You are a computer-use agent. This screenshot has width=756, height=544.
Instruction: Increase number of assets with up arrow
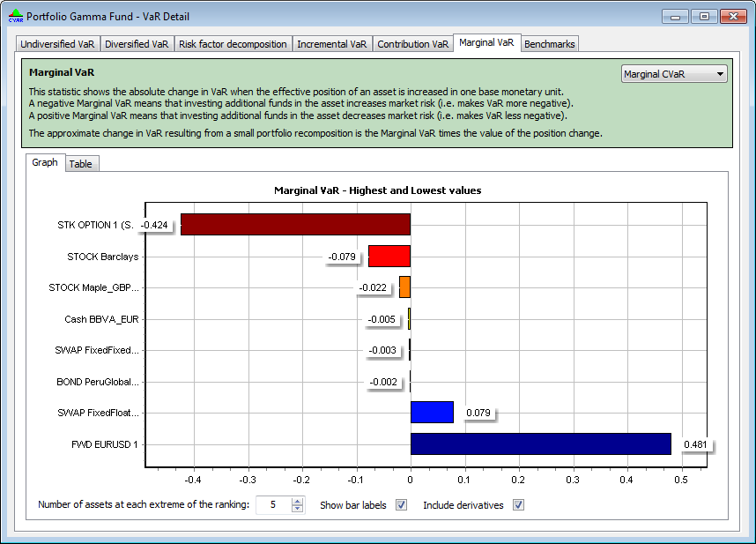point(297,502)
